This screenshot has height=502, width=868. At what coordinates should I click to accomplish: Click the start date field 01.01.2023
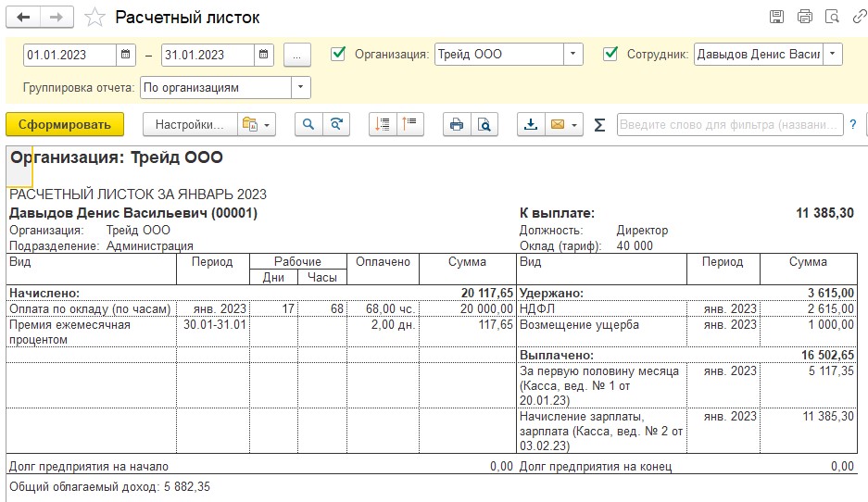[70, 55]
